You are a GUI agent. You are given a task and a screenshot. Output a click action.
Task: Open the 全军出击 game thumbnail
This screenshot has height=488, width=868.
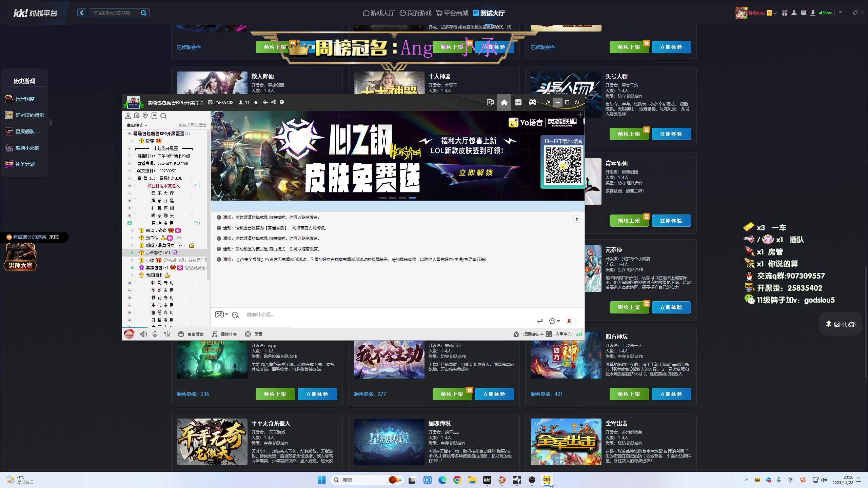coord(566,442)
